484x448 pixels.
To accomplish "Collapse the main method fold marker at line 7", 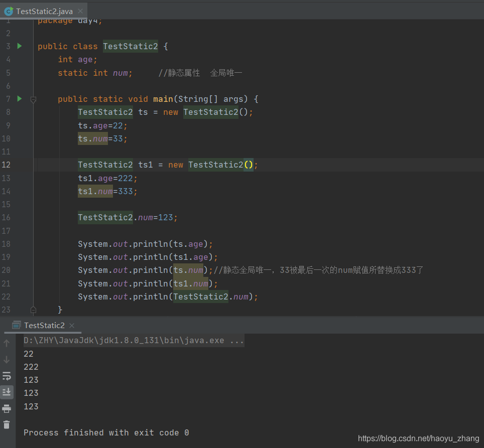I will tap(33, 99).
